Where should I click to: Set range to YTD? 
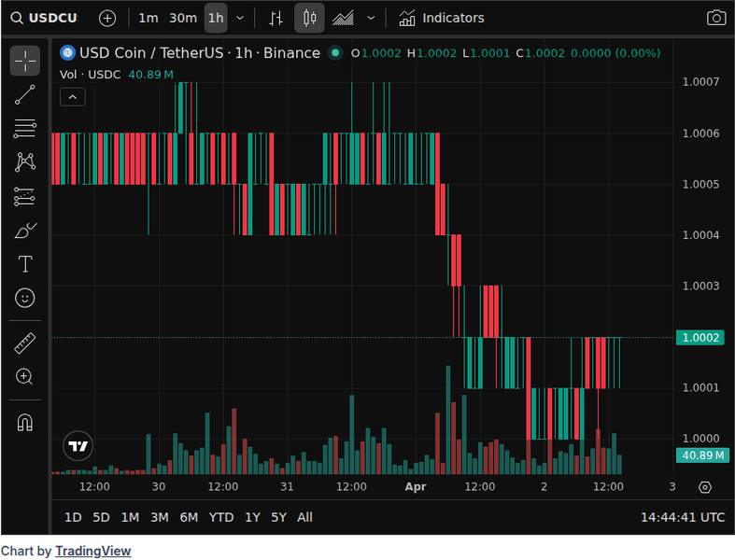(x=221, y=517)
